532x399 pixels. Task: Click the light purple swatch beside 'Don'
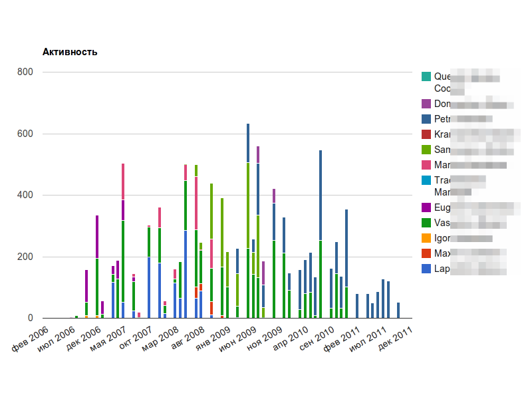(x=426, y=104)
